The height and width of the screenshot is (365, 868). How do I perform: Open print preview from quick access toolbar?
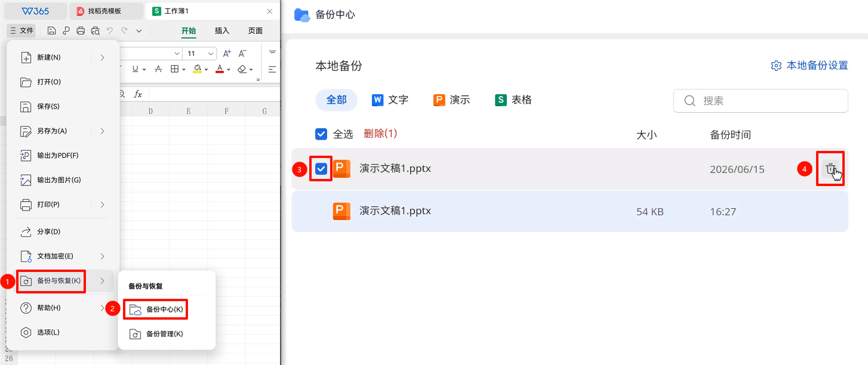tap(95, 30)
